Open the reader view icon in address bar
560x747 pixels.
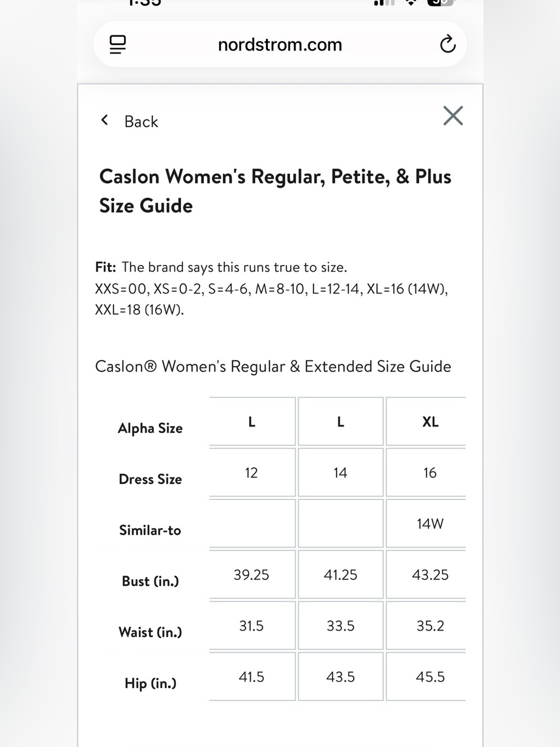(x=118, y=44)
